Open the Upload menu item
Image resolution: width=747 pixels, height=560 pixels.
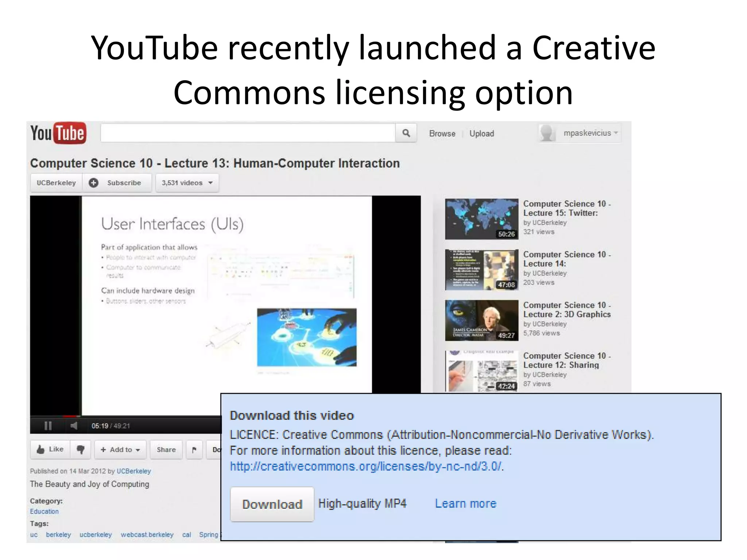click(x=481, y=133)
